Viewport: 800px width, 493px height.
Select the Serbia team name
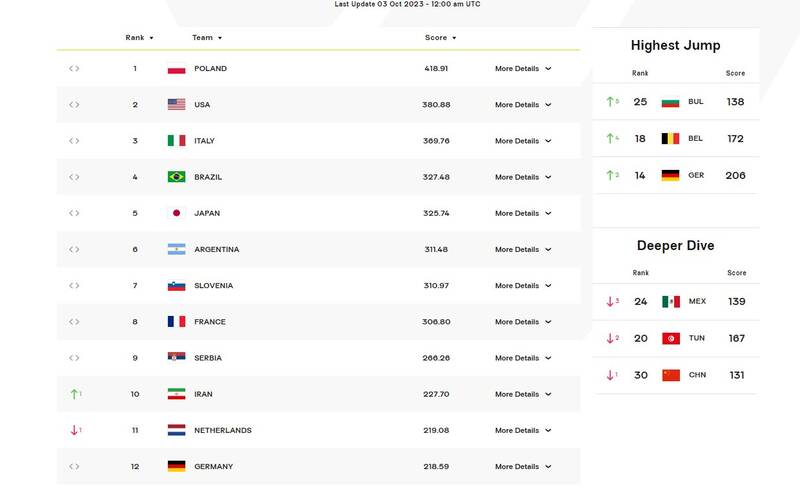(209, 358)
